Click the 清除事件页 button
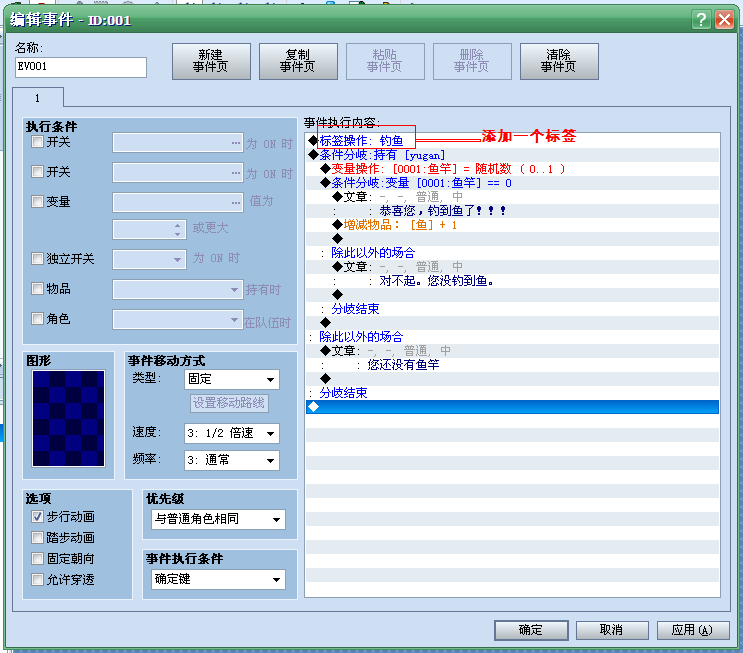This screenshot has height=653, width=743. pos(559,61)
